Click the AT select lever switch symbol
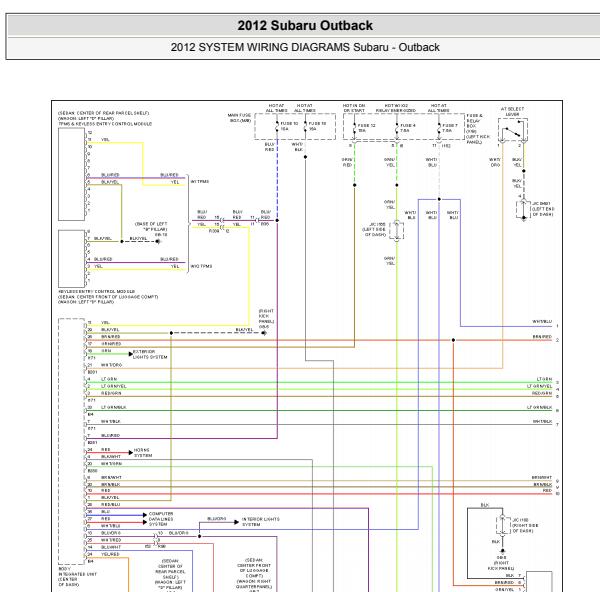Viewport: 600px width, 592px height. pyautogui.click(x=512, y=131)
